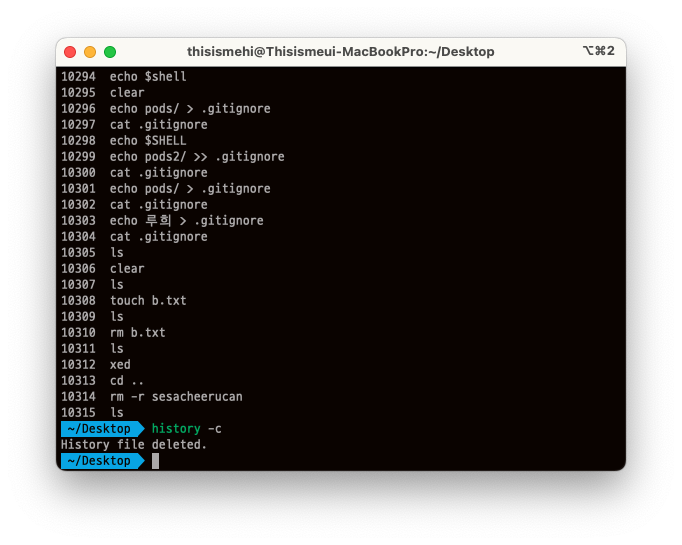Viewport: 682px width, 545px height.
Task: Click the ⌥⌘2 shortcut indicator in title bar
Action: click(598, 51)
